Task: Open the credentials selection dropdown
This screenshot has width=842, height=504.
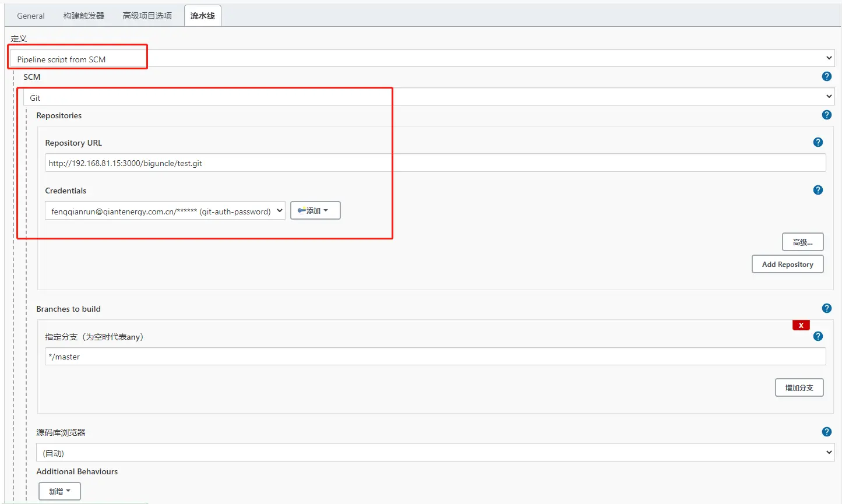Action: pyautogui.click(x=165, y=211)
